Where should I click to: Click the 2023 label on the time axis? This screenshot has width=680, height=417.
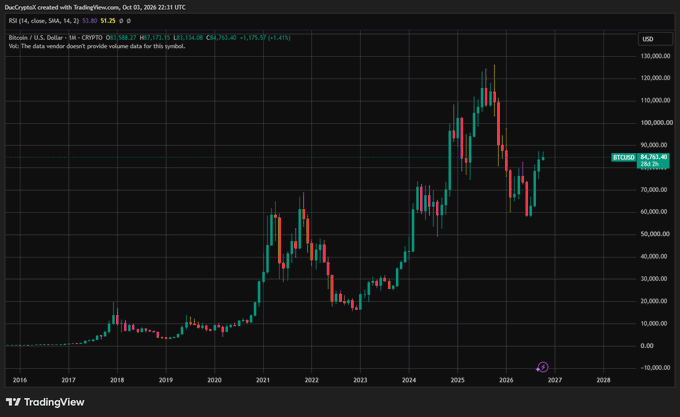[x=360, y=380]
